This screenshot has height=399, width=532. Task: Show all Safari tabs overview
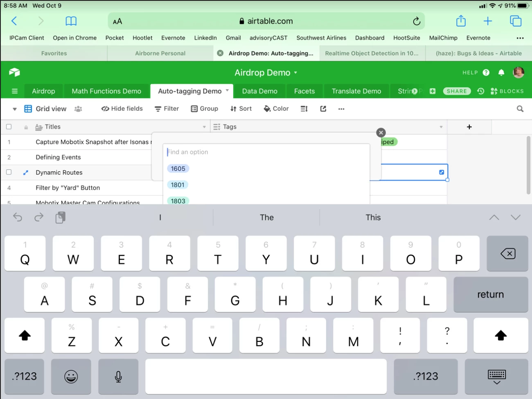click(516, 21)
